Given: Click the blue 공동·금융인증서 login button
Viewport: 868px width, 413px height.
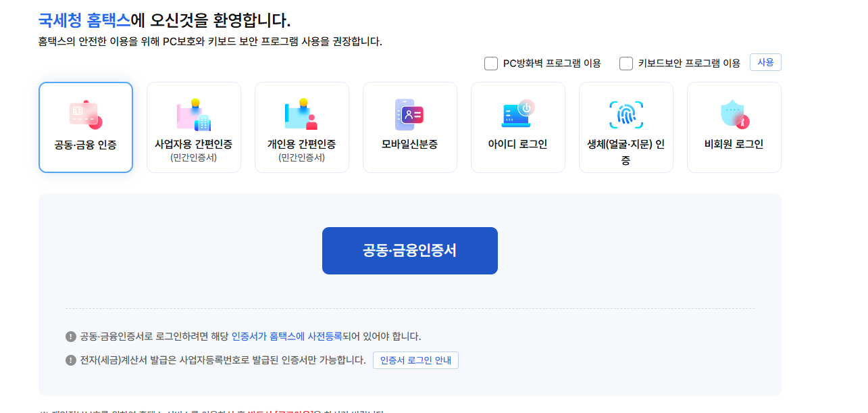Looking at the screenshot, I should 410,251.
